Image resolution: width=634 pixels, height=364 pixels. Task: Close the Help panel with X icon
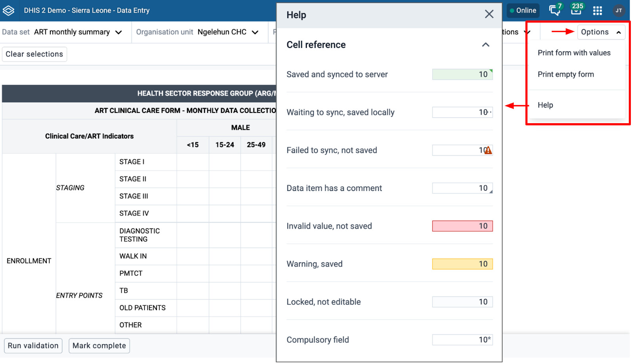(x=489, y=14)
